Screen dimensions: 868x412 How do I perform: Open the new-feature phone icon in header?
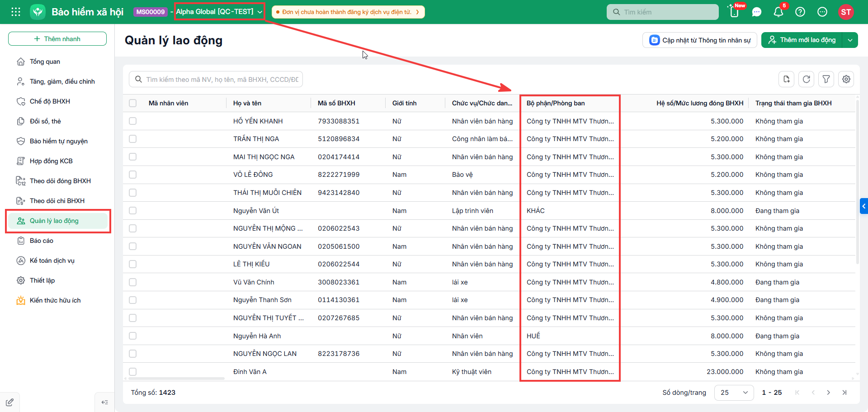735,12
